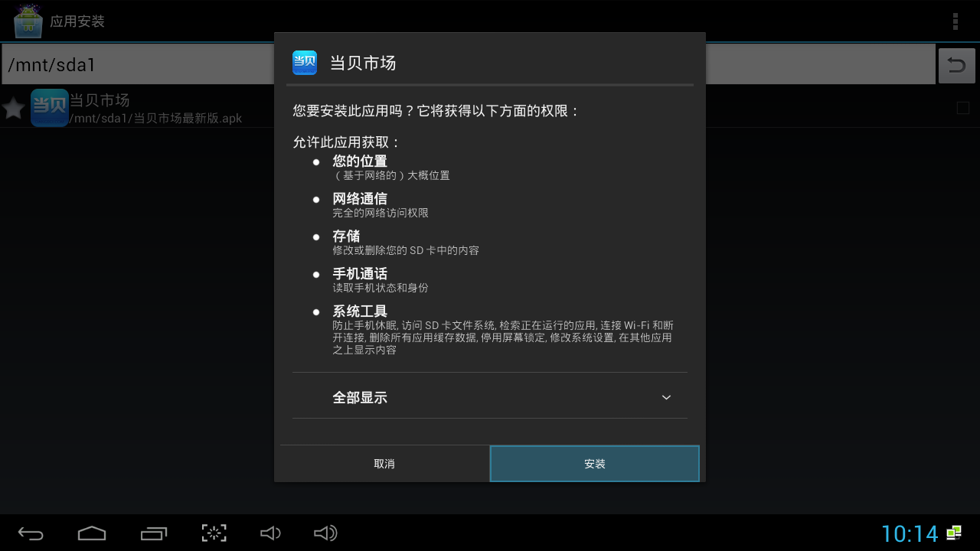Click the back arrow button beside path field
This screenshot has height=551, width=980.
(x=957, y=65)
